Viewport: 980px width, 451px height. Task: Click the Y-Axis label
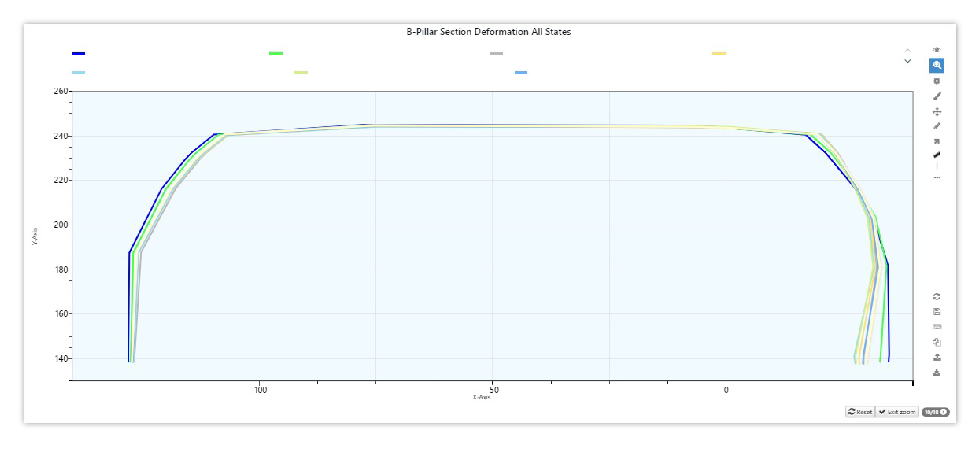point(35,236)
